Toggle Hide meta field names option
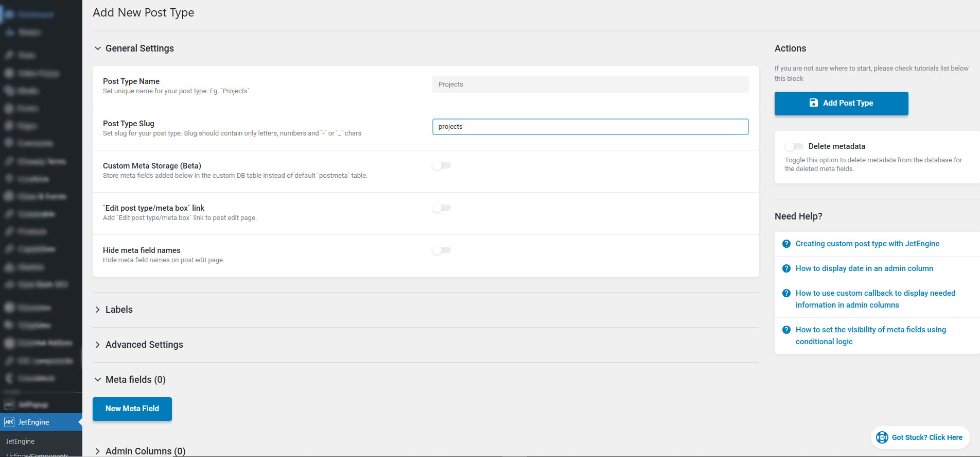This screenshot has width=980, height=457. [441, 250]
